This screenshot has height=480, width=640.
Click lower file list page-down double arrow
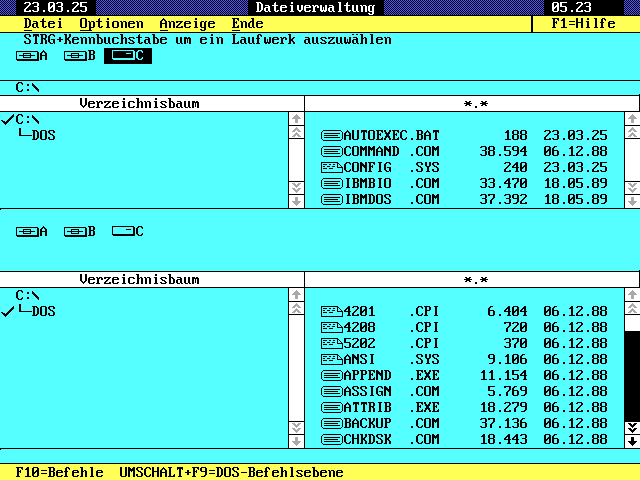(x=632, y=428)
